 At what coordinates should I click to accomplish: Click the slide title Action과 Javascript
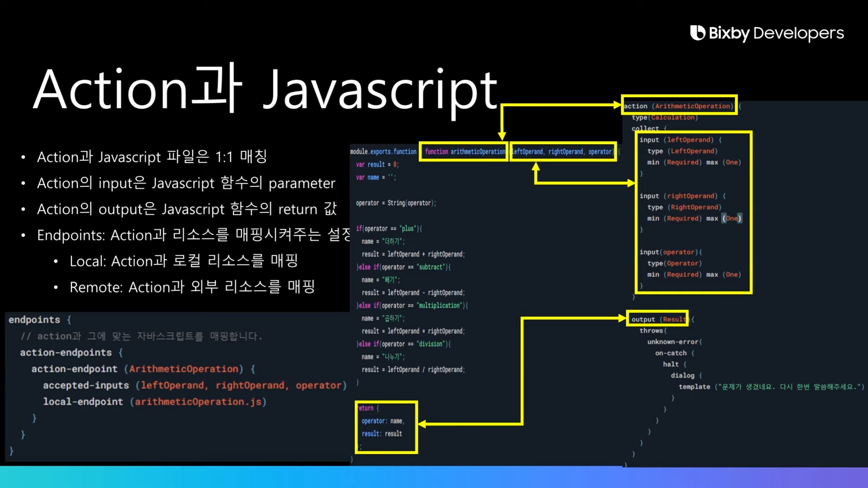(265, 89)
